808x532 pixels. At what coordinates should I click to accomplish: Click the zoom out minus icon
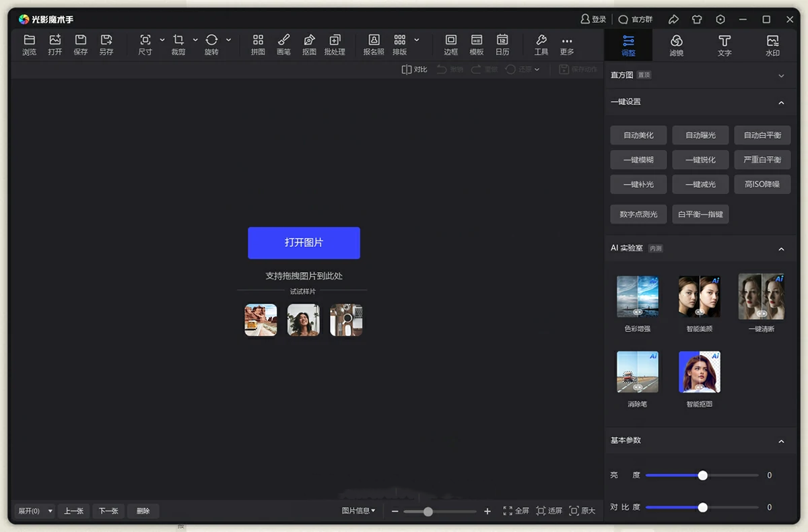coord(395,512)
